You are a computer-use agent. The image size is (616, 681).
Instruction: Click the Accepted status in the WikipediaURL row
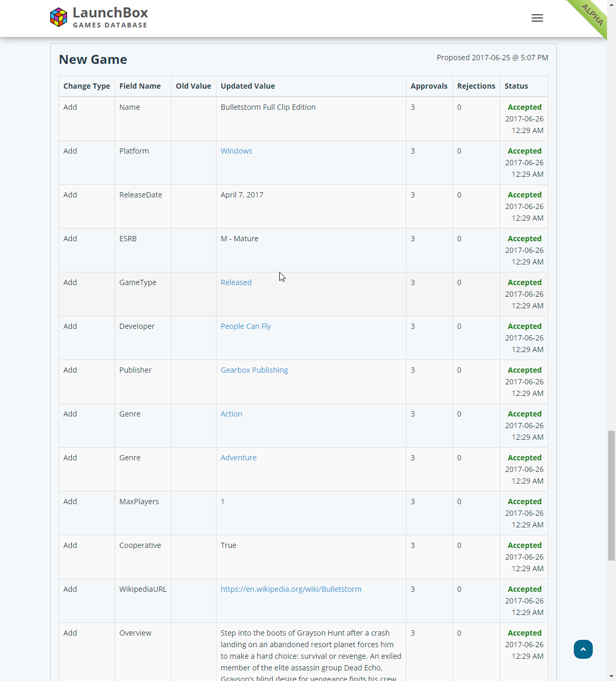(525, 589)
